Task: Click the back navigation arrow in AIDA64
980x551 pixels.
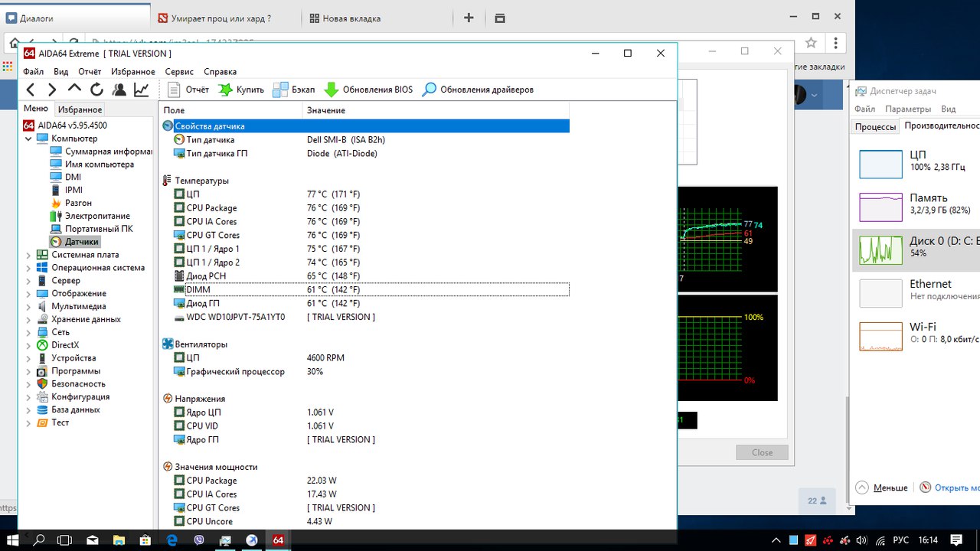Action: 30,90
